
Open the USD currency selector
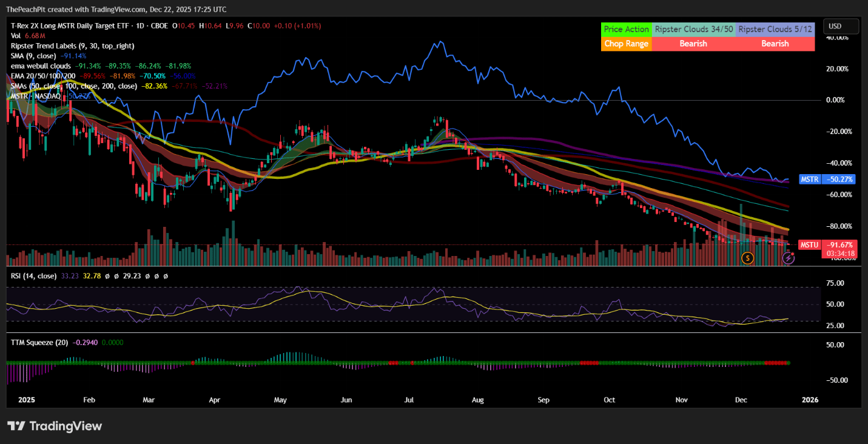point(841,26)
